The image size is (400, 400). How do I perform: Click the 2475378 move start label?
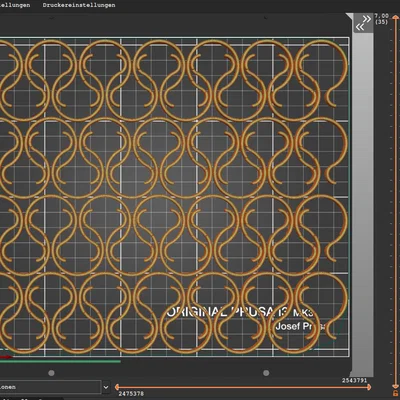click(131, 394)
